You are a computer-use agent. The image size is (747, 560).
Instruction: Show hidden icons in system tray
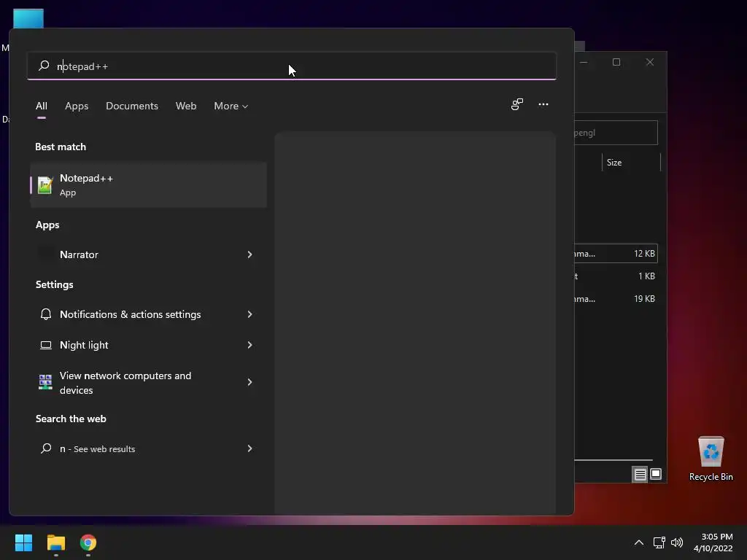[639, 542]
